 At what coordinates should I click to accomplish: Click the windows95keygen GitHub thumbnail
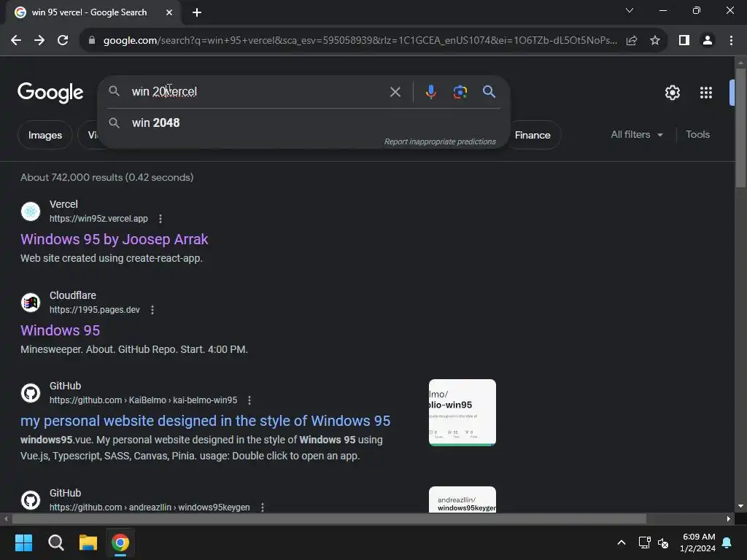tap(462, 499)
